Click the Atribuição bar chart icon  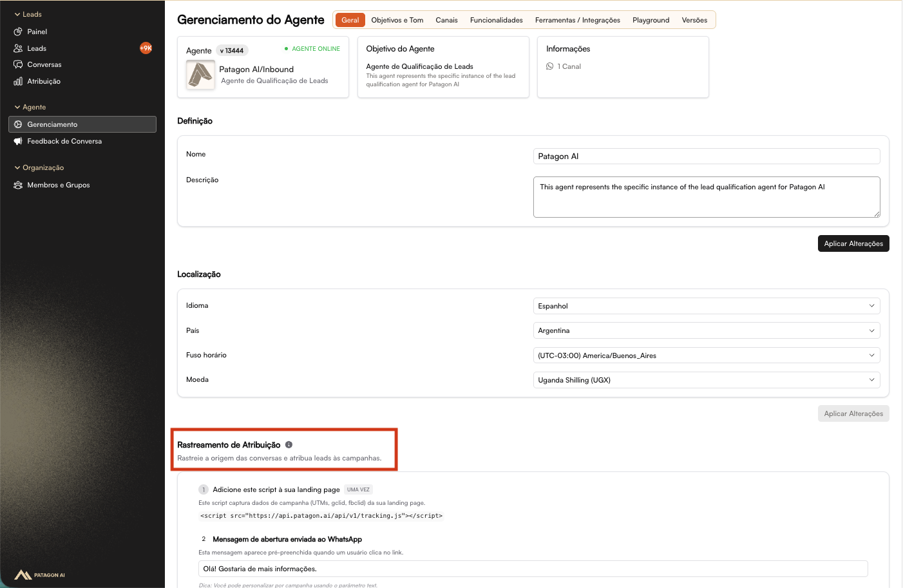[x=18, y=81]
